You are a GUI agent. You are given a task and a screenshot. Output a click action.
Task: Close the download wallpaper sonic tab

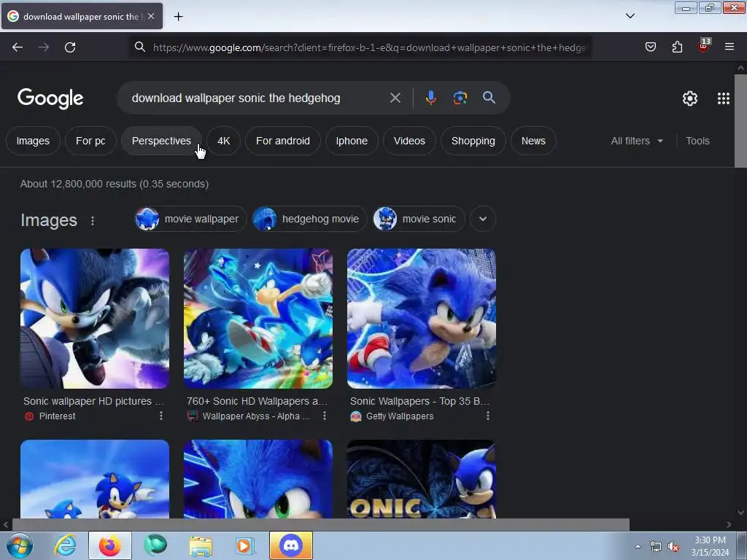pos(151,16)
